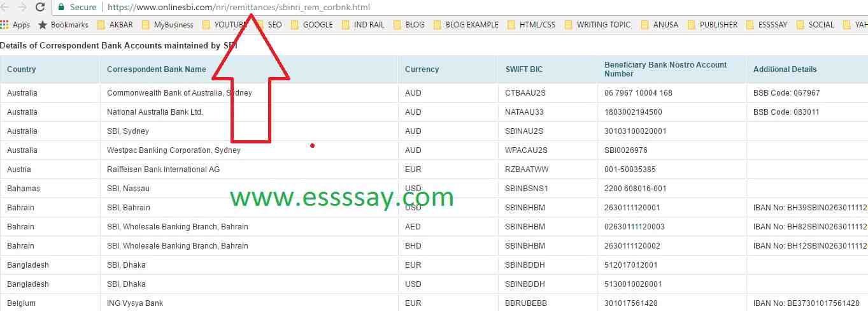This screenshot has height=311, width=868.
Task: Click the Secure padlock icon
Action: [61, 8]
